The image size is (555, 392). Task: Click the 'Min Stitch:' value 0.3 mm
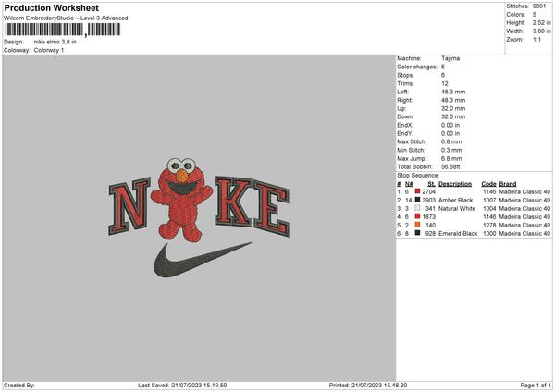[x=451, y=150]
